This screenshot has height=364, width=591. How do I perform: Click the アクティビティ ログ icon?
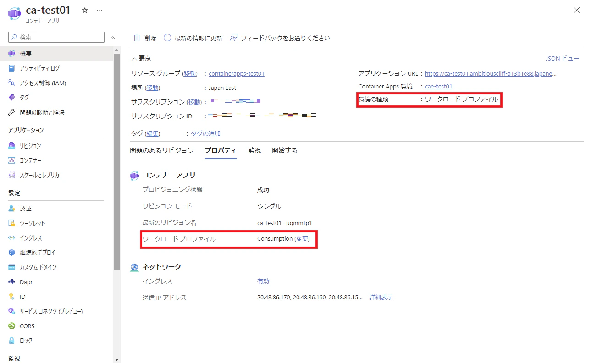[12, 68]
